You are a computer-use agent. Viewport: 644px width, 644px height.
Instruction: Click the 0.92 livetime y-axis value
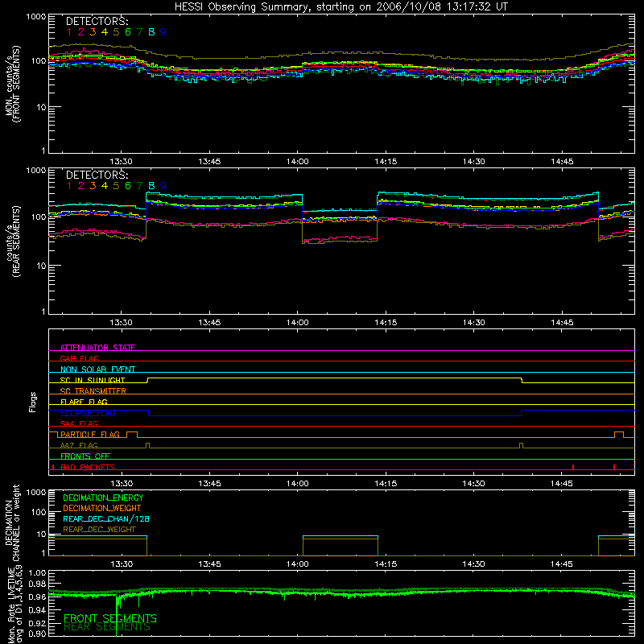coord(37,622)
